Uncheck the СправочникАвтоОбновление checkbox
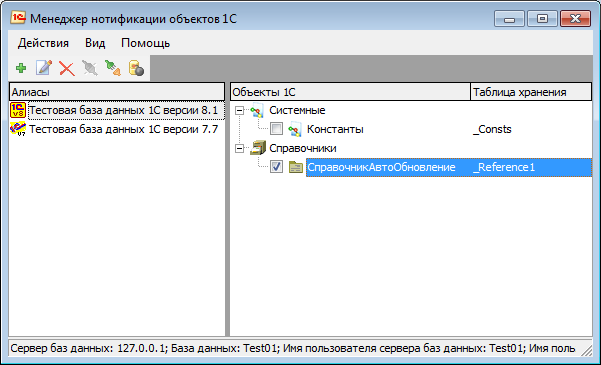 [x=276, y=167]
